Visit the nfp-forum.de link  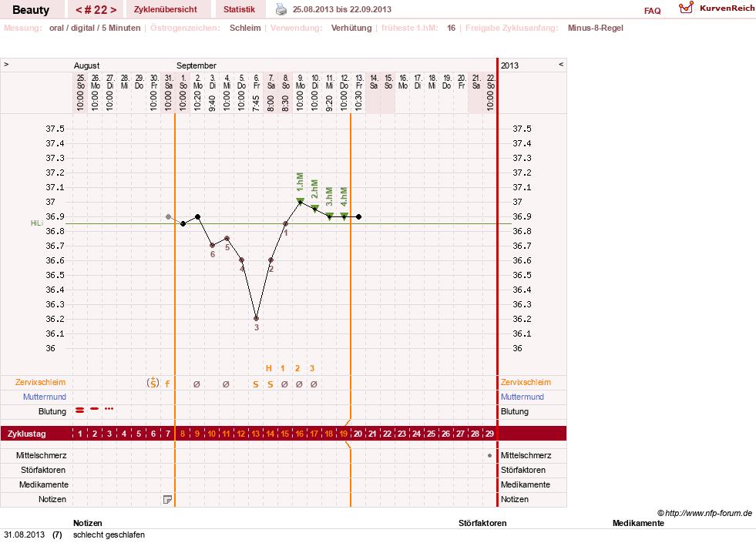point(708,513)
